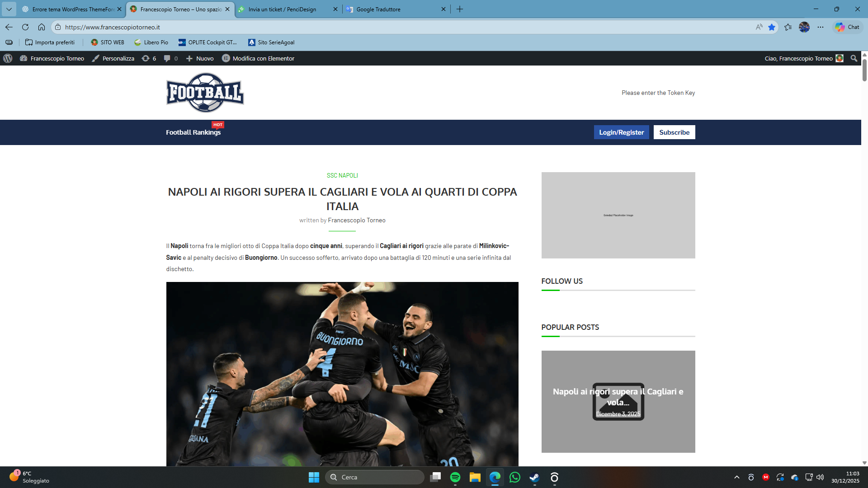Screen dimensions: 868x488
Task: Expand the tab search dropdown arrow
Action: pyautogui.click(x=9, y=9)
